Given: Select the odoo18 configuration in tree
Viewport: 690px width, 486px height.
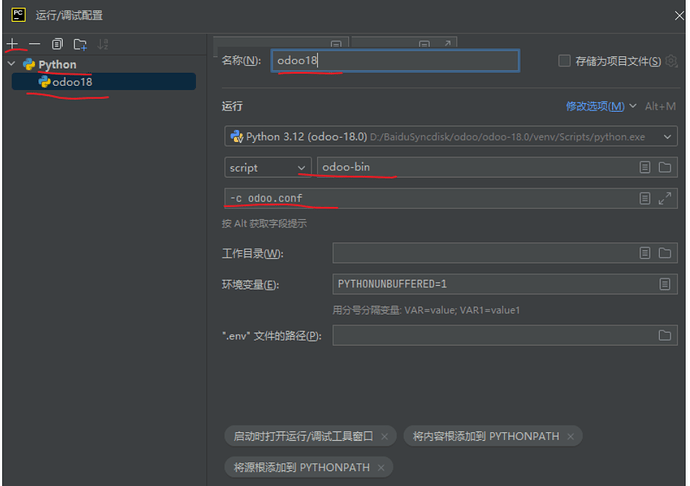Looking at the screenshot, I should (104, 82).
